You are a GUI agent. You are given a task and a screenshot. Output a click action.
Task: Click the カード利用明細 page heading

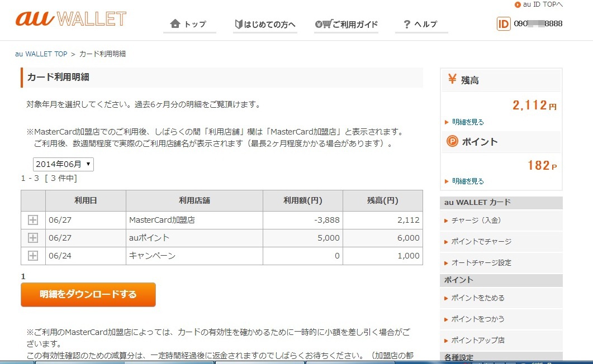pyautogui.click(x=58, y=77)
